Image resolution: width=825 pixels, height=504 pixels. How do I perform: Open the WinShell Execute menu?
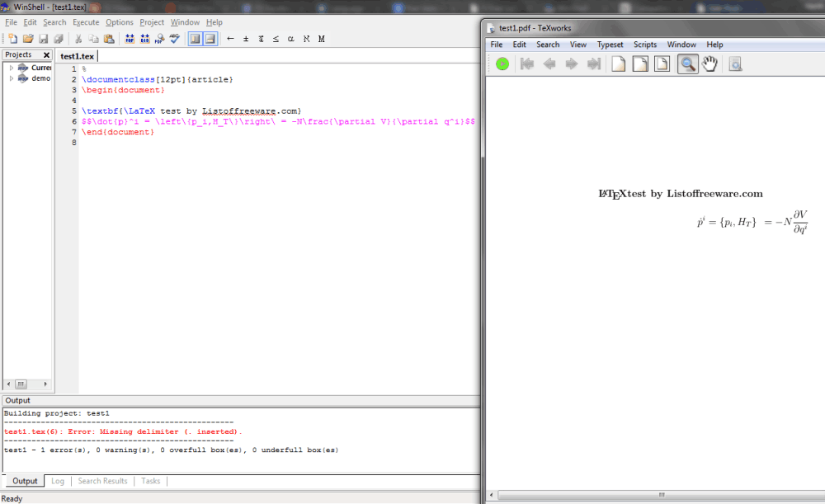[86, 22]
